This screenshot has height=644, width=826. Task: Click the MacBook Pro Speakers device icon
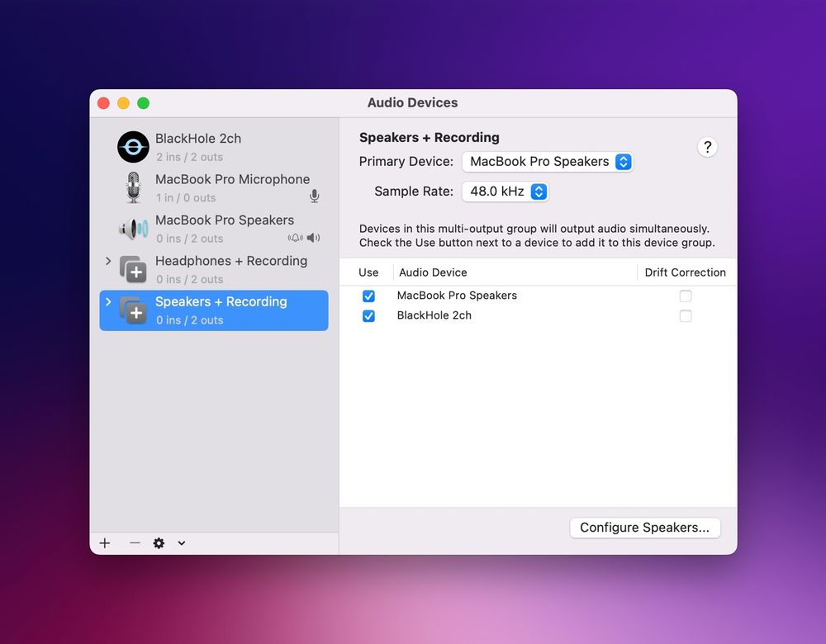tap(133, 229)
